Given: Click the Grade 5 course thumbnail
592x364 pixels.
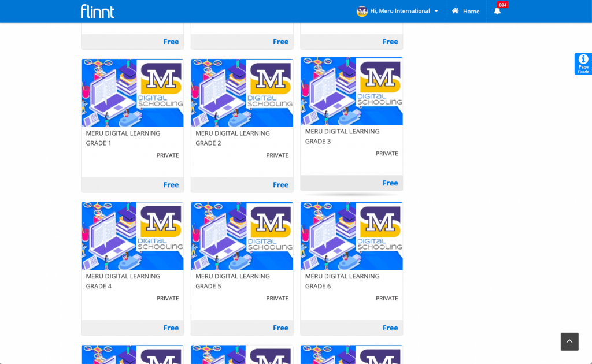Looking at the screenshot, I should pyautogui.click(x=242, y=236).
